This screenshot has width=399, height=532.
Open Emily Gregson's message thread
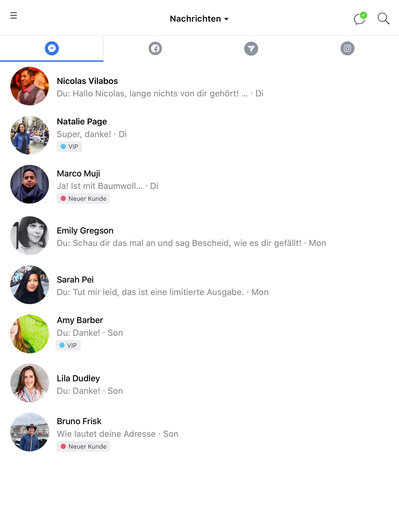[x=199, y=236]
